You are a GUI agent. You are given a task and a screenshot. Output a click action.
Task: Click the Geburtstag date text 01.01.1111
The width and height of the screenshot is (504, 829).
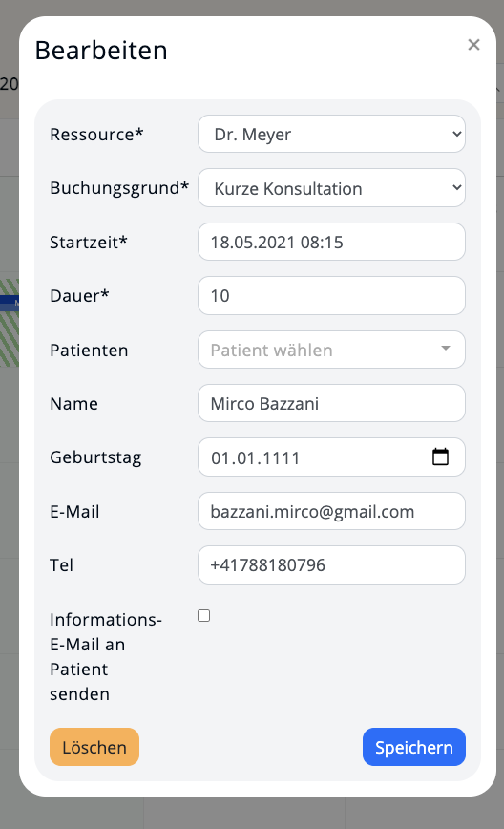pos(256,457)
